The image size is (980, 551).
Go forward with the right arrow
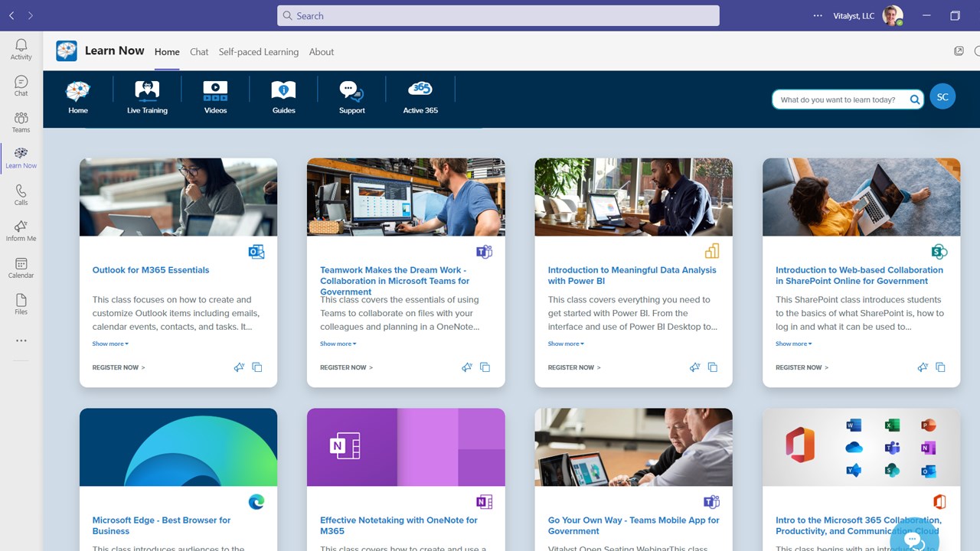pyautogui.click(x=30, y=15)
